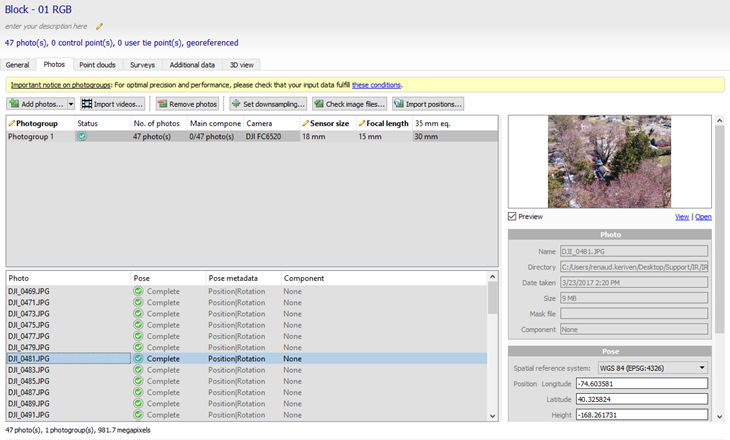
Task: Click Photogroup 1 green status icon
Action: (82, 136)
